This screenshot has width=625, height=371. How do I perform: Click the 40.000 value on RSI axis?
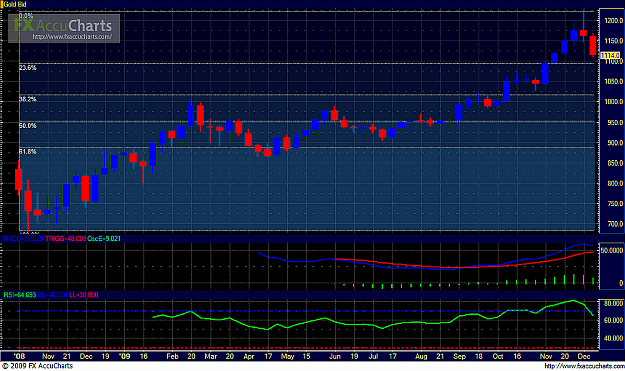click(613, 338)
